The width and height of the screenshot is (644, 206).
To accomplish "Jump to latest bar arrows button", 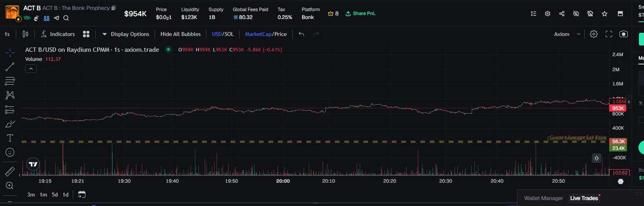I will point(596,158).
